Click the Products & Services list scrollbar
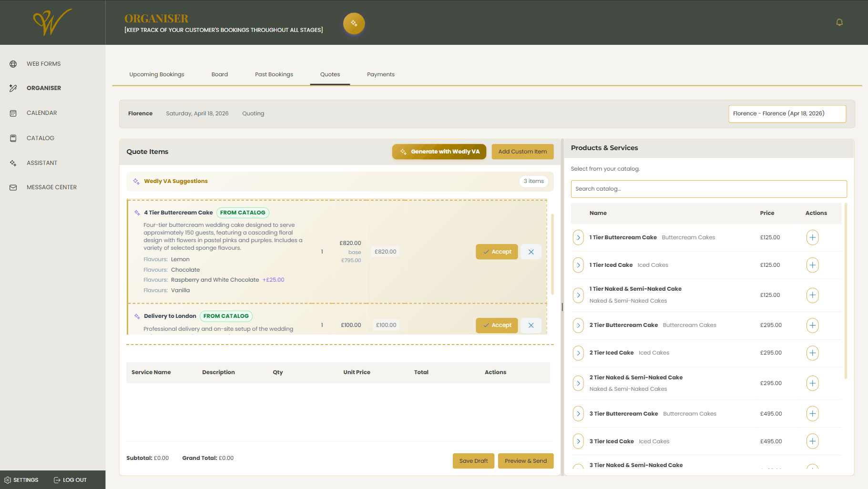Screen dimensions: 868x489 [846, 291]
